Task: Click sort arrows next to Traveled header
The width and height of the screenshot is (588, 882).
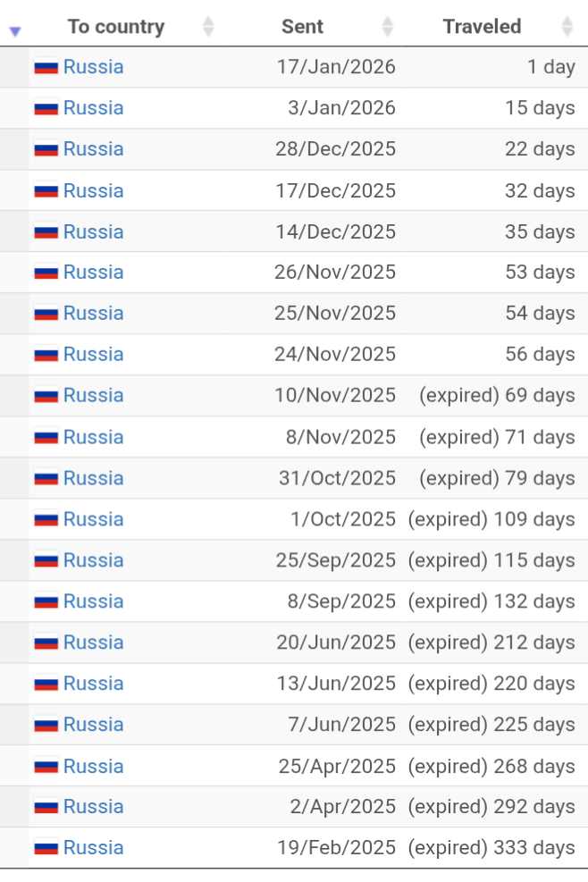Action: [x=567, y=27]
